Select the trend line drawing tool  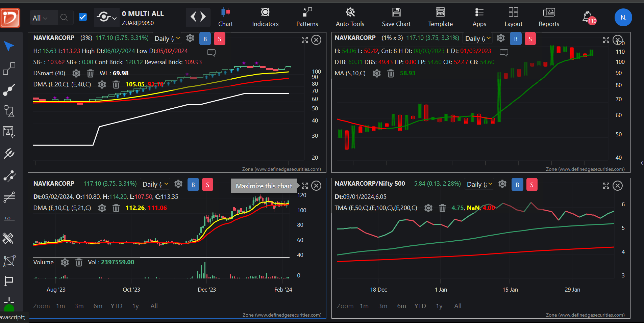(x=9, y=69)
